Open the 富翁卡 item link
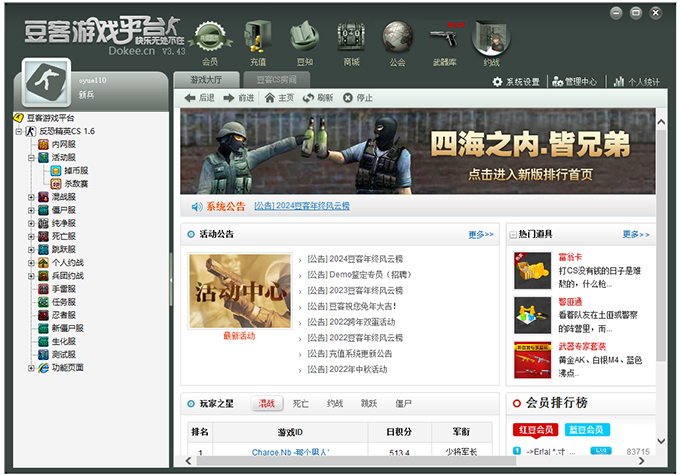 [x=570, y=257]
